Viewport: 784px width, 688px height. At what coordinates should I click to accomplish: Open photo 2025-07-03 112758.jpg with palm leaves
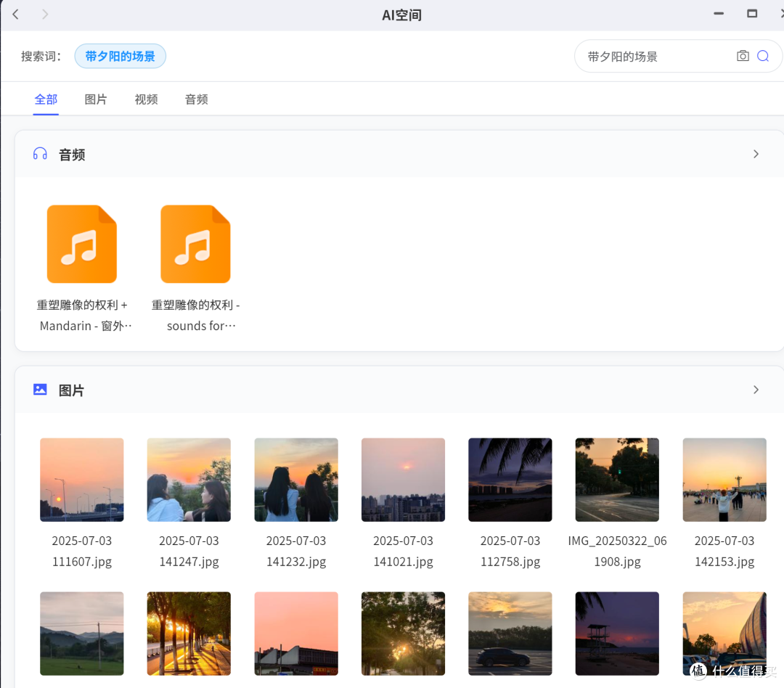click(x=510, y=480)
